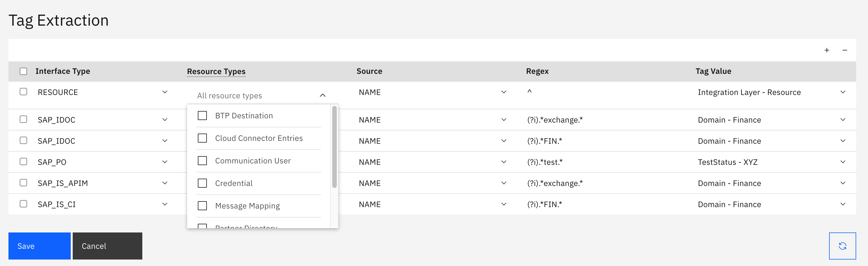Click the refresh icon button
868x266 pixels.
coord(842,246)
